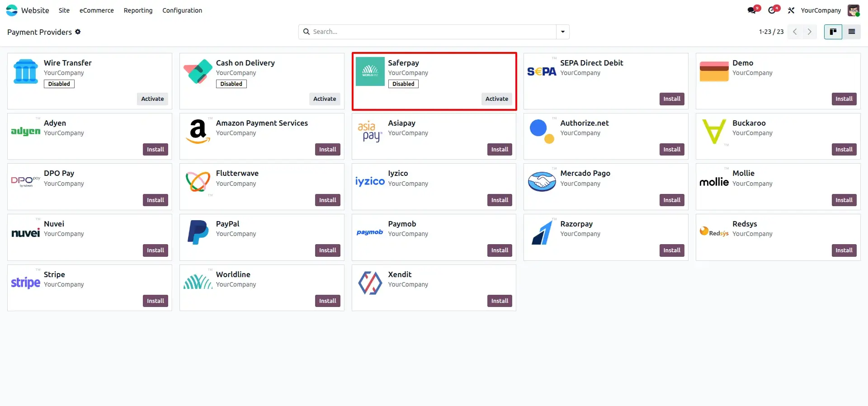Screen dimensions: 868x406
Task: Click the Redsys logo
Action: coord(714,232)
